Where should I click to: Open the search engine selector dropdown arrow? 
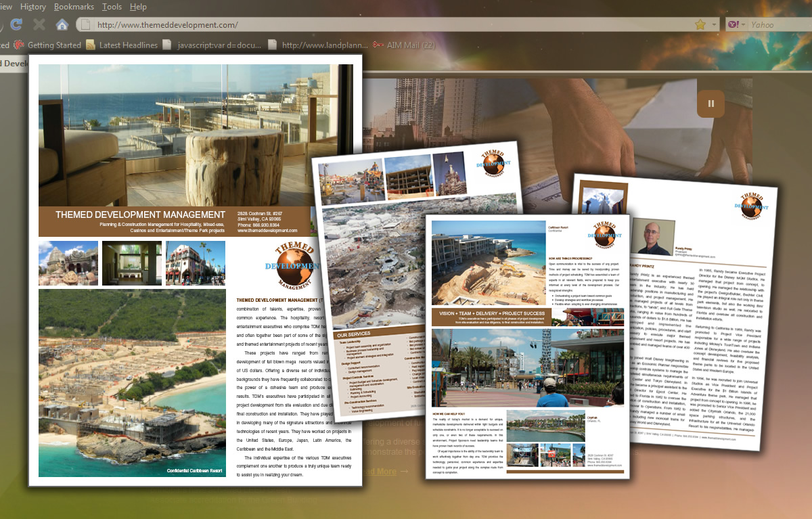[x=744, y=25]
